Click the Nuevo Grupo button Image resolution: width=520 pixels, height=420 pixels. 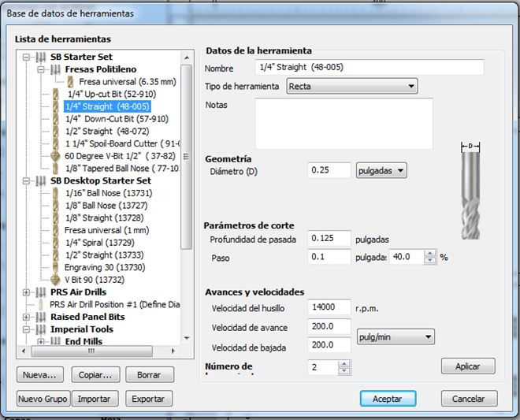pos(43,399)
